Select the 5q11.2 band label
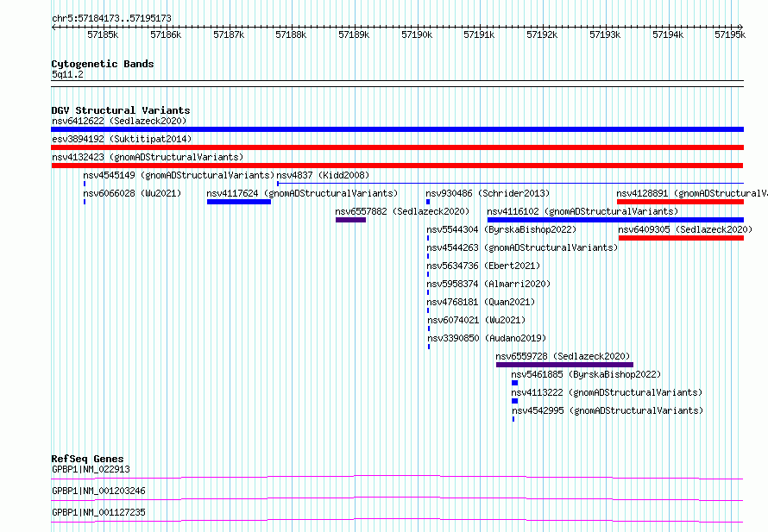Viewport: 768px width, 532px height. (67, 74)
